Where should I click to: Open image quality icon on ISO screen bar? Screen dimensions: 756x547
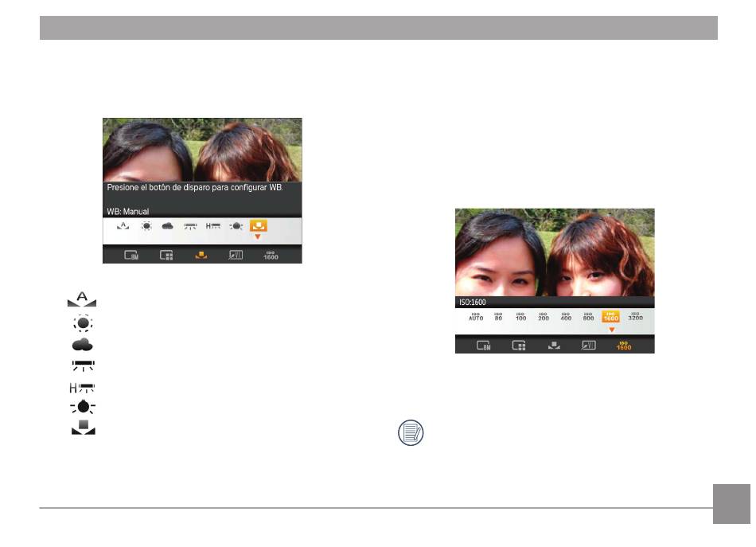point(519,346)
